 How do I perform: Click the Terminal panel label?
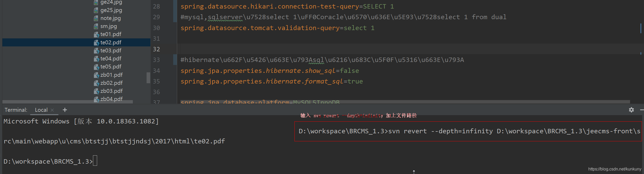pos(16,110)
